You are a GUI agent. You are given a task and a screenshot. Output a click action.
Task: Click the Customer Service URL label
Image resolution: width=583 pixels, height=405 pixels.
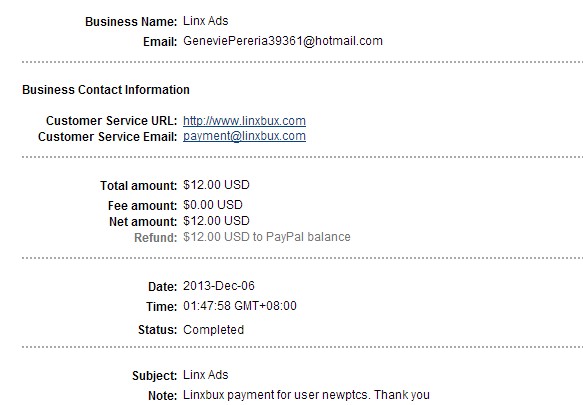pos(112,121)
